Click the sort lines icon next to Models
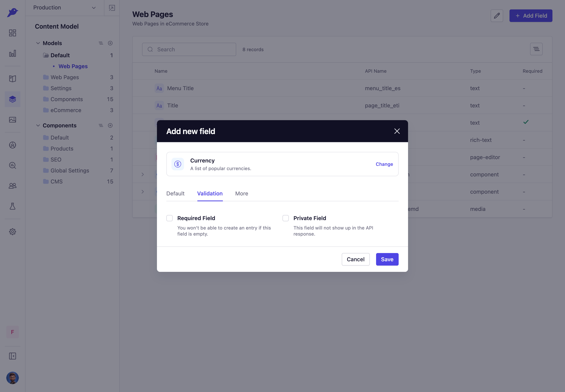Viewport: 565px width, 392px height. coord(101,43)
